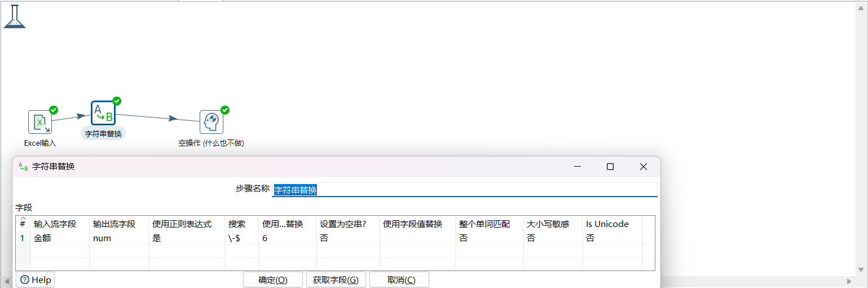
Task: Click the 字符串替换 step label on canvas
Action: [x=103, y=134]
